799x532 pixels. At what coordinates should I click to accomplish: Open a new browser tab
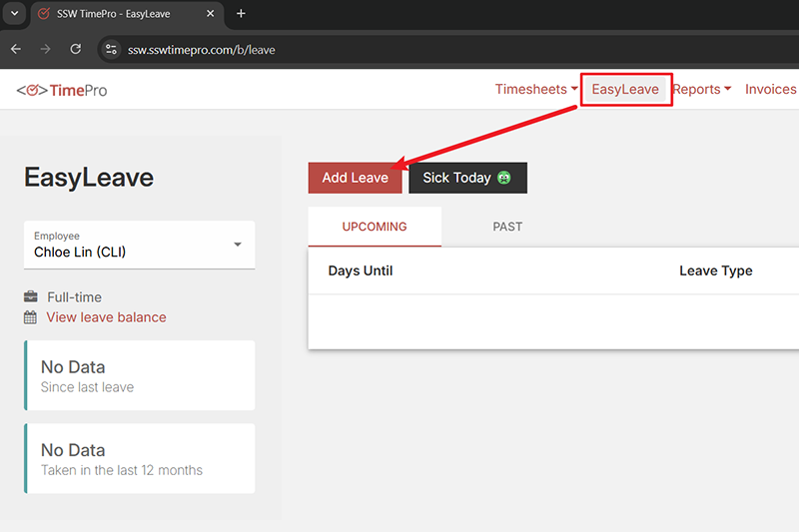tap(241, 14)
